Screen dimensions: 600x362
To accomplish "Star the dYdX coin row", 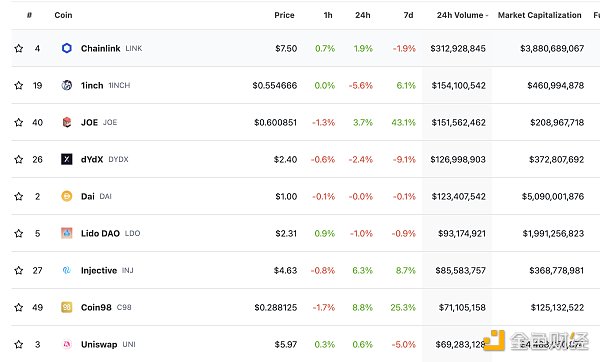I will click(x=18, y=159).
